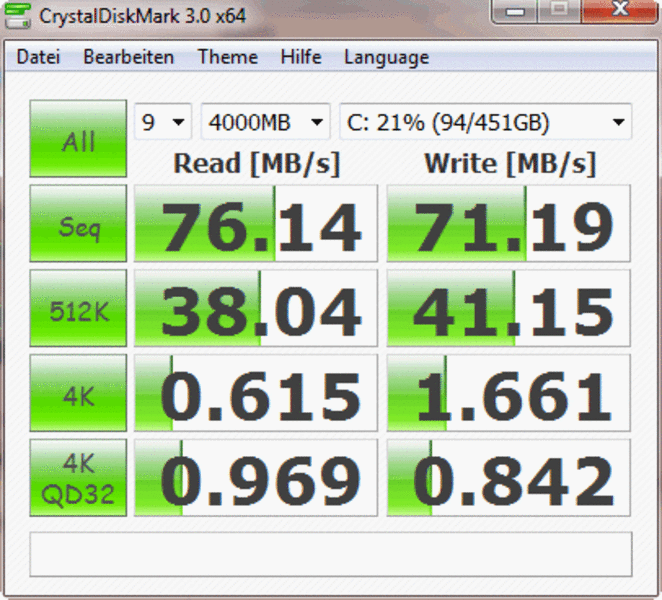Viewport: 662px width, 600px height.
Task: Start the 512K random test
Action: (78, 309)
